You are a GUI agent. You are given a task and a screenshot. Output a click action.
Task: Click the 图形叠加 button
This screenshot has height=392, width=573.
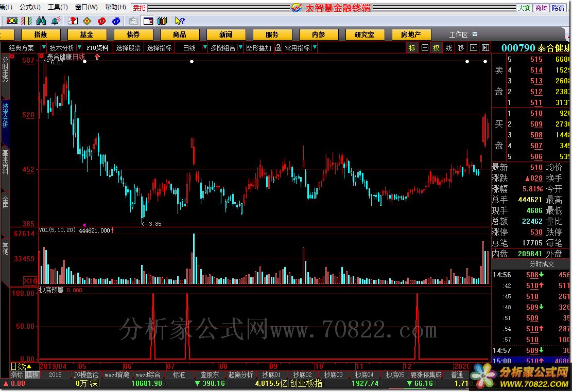point(259,48)
